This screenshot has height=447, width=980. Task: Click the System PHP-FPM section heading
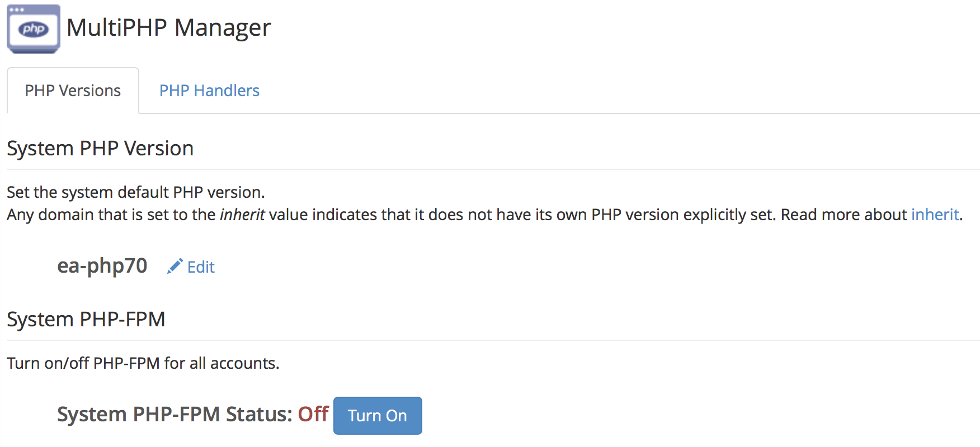pos(86,320)
